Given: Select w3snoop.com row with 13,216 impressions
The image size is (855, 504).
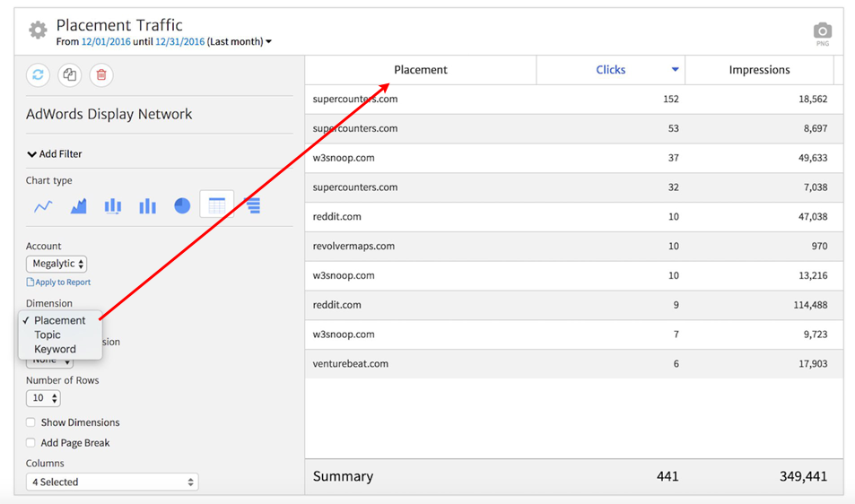Looking at the screenshot, I should (x=573, y=275).
